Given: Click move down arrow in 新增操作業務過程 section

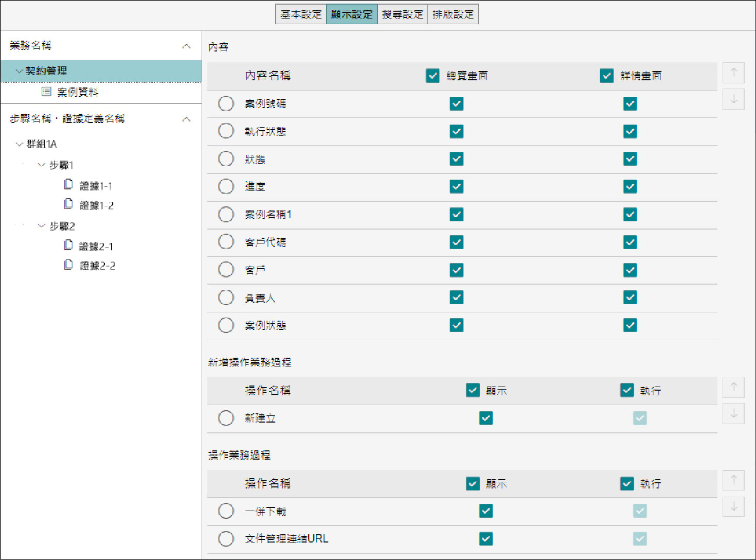Looking at the screenshot, I should point(733,413).
